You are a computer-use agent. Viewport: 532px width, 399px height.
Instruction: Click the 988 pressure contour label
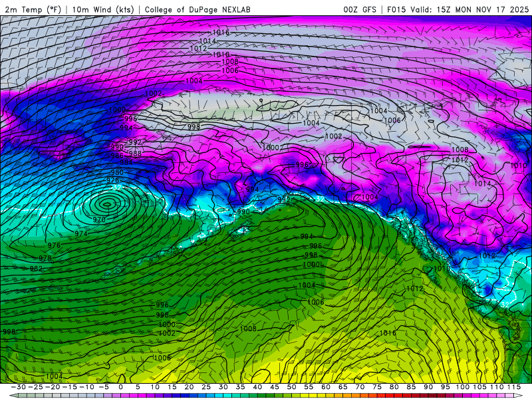pos(135,154)
